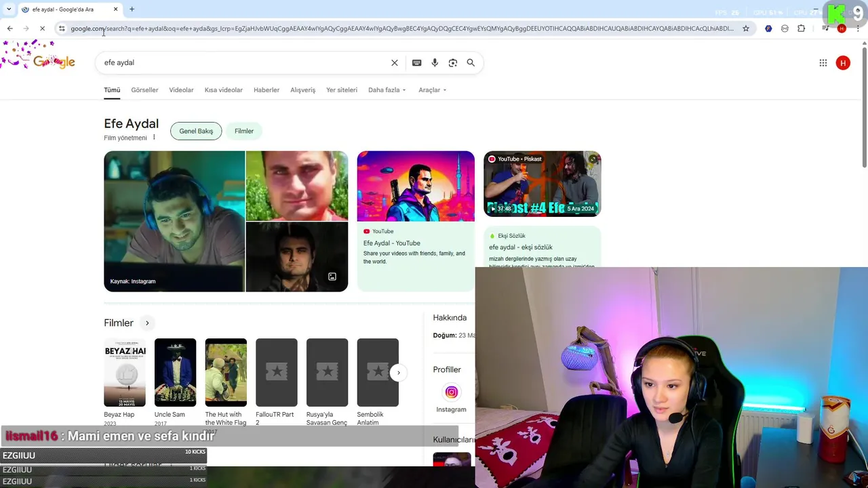This screenshot has height=488, width=868.
Task: Select the Filmler chip
Action: 244,131
